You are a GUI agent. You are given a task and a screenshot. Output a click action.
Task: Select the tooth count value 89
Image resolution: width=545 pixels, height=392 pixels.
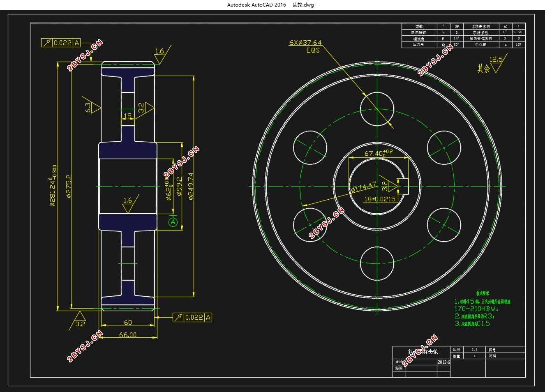coord(457,26)
